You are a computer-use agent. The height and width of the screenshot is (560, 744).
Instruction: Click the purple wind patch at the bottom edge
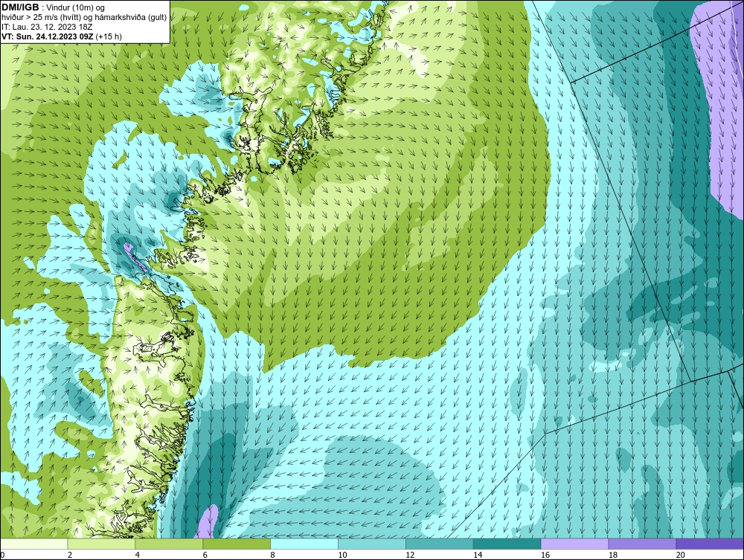(207, 521)
